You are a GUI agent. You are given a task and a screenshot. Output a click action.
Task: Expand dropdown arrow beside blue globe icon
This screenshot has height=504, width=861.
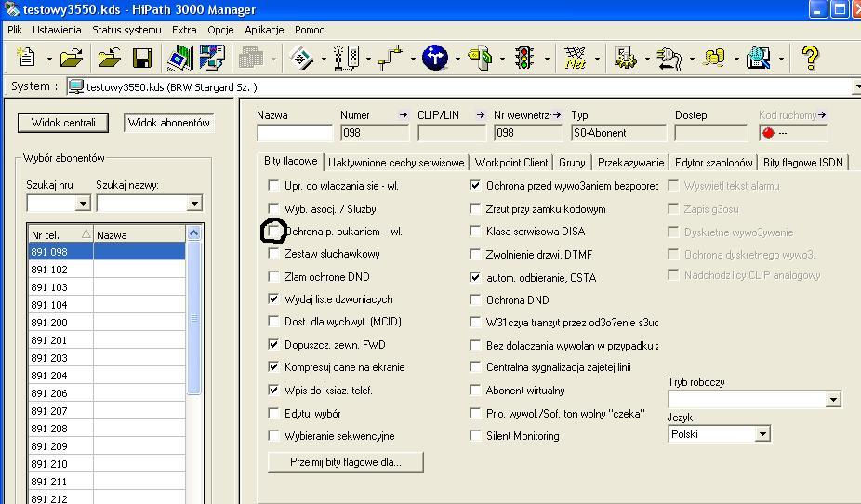(457, 59)
